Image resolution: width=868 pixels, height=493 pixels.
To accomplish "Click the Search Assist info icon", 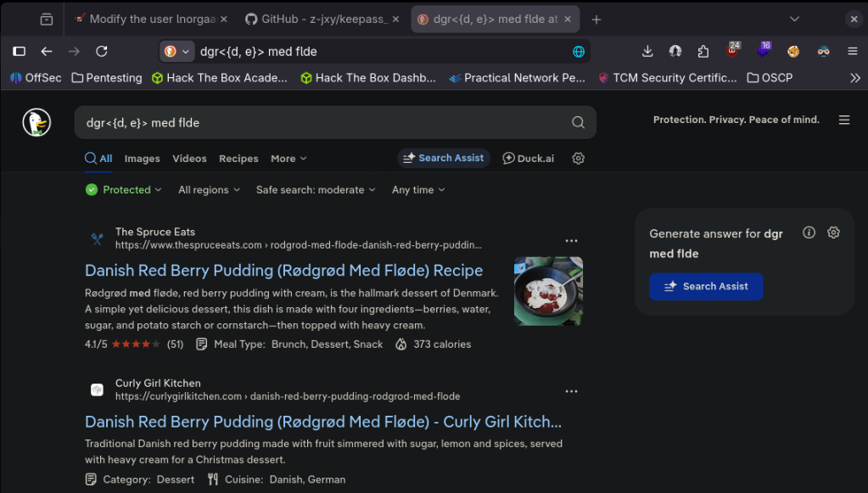I will pos(809,232).
